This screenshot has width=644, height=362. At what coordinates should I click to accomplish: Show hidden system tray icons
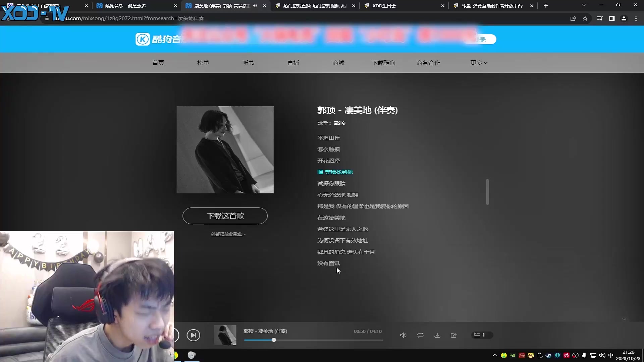[495, 355]
